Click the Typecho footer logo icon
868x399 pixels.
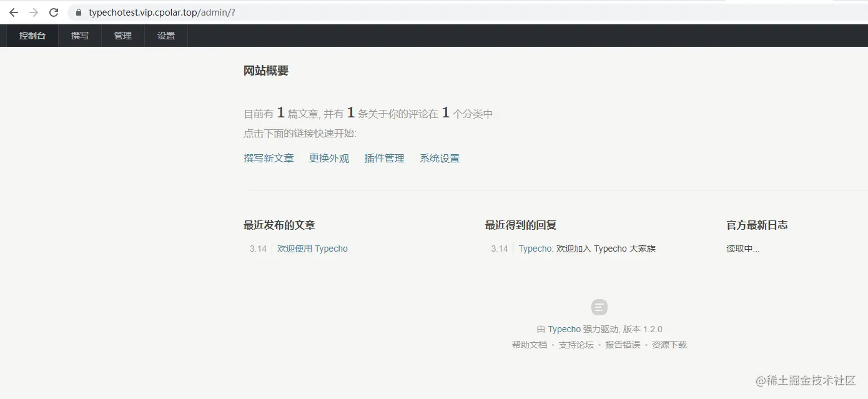pos(599,307)
